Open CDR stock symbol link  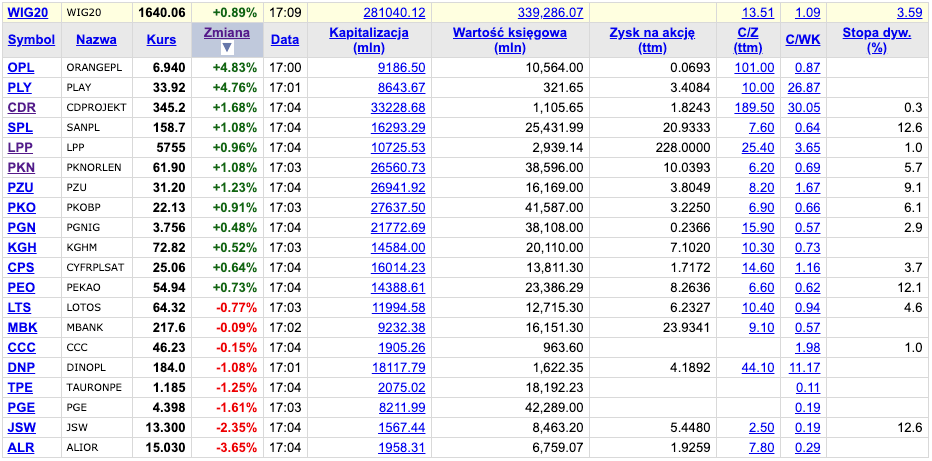tap(21, 107)
